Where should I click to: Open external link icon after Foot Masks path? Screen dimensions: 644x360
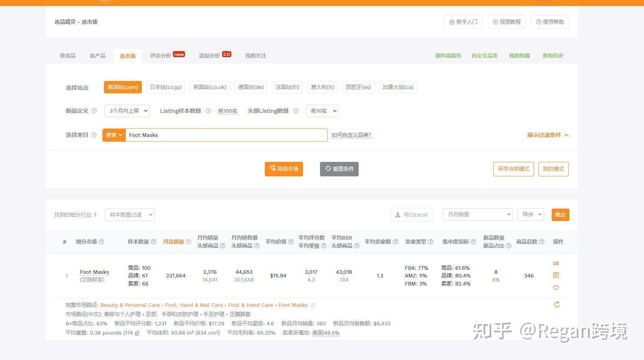coord(313,305)
